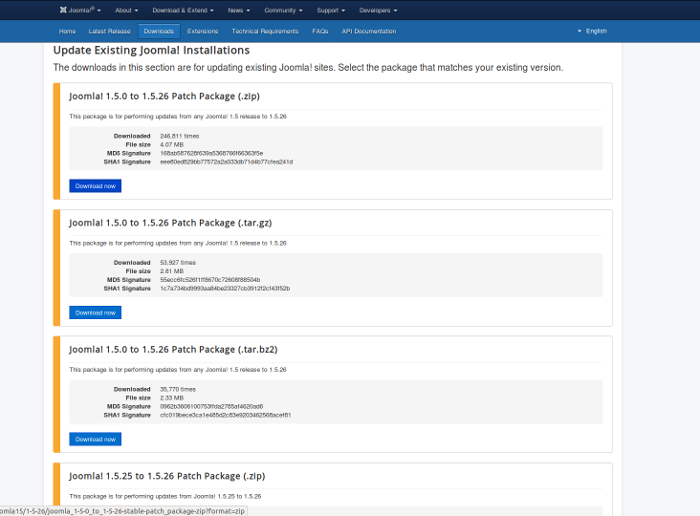This screenshot has width=700, height=516.
Task: Go to the Home tab
Action: coord(67,31)
